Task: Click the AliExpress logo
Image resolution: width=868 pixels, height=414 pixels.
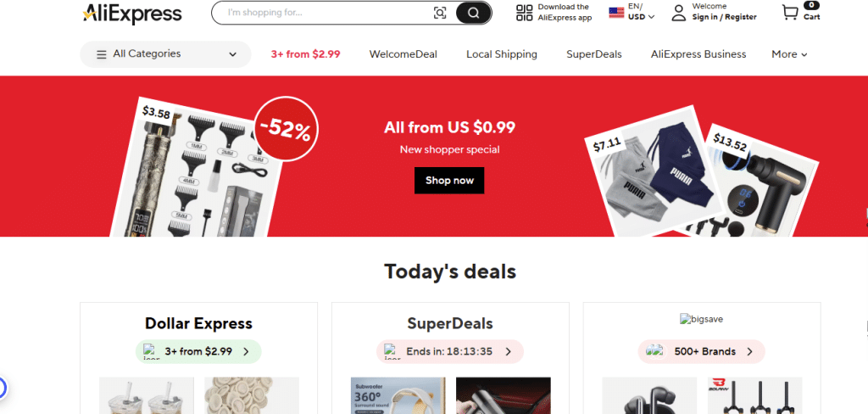Action: 132,13
